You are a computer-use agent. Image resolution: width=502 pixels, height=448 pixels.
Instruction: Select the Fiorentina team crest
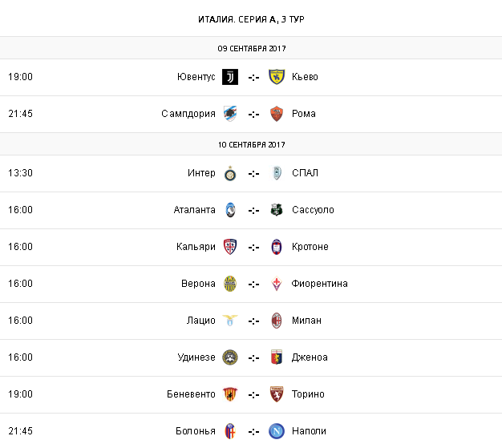277,284
